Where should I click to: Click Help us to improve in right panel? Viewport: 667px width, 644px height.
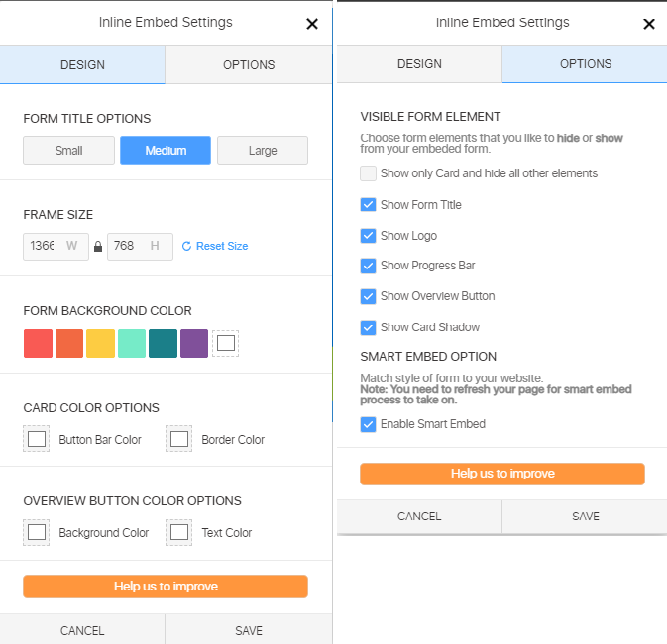click(x=502, y=474)
